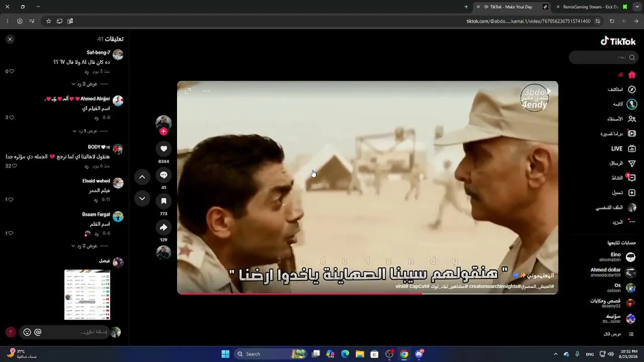
Task: Open Microsoft Edge from the taskbar
Action: (345, 354)
